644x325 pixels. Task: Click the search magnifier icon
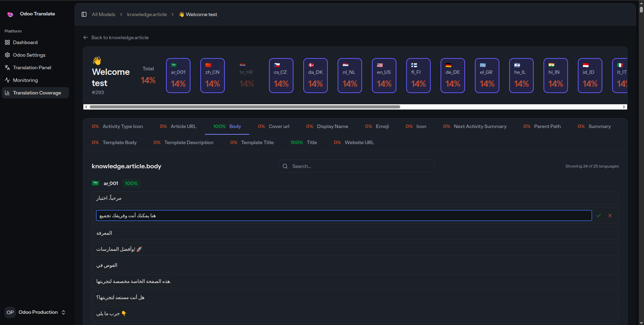click(285, 166)
